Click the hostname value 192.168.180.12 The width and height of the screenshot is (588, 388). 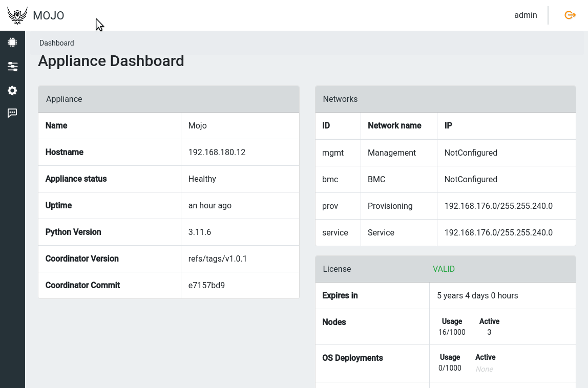click(217, 153)
